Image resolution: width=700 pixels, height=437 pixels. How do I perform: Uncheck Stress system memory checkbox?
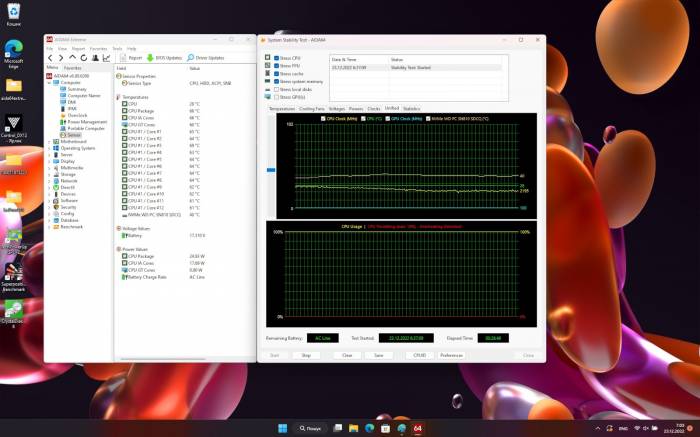point(276,81)
